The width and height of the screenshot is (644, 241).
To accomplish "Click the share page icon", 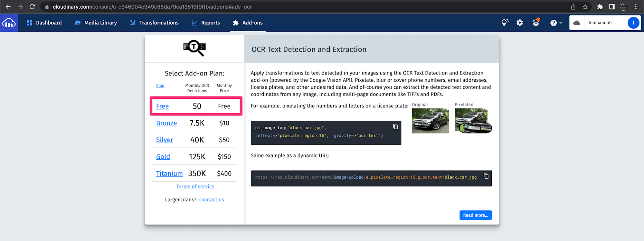I will (573, 7).
